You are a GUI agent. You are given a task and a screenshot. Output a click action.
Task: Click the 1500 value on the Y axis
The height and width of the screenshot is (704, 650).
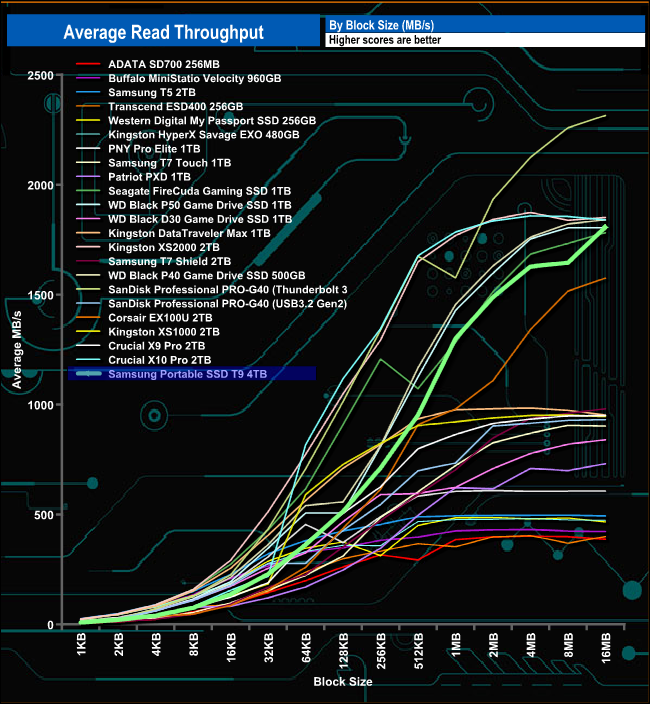coord(40,295)
